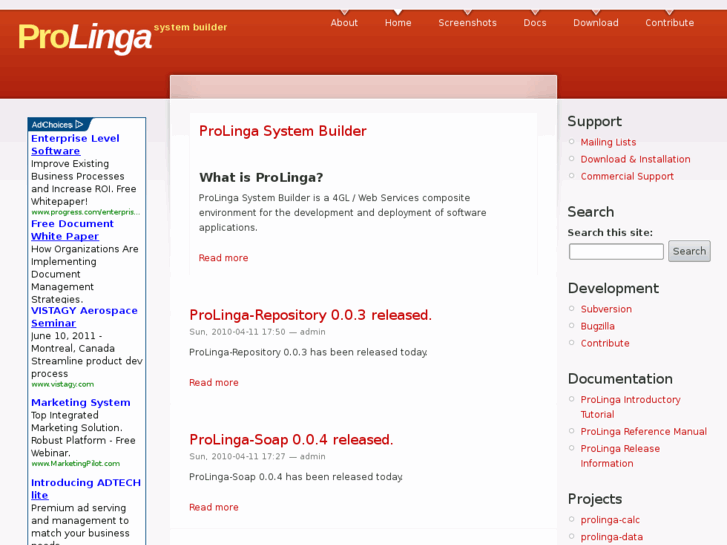Click Marketing System ad link
The width and height of the screenshot is (727, 545).
click(81, 403)
